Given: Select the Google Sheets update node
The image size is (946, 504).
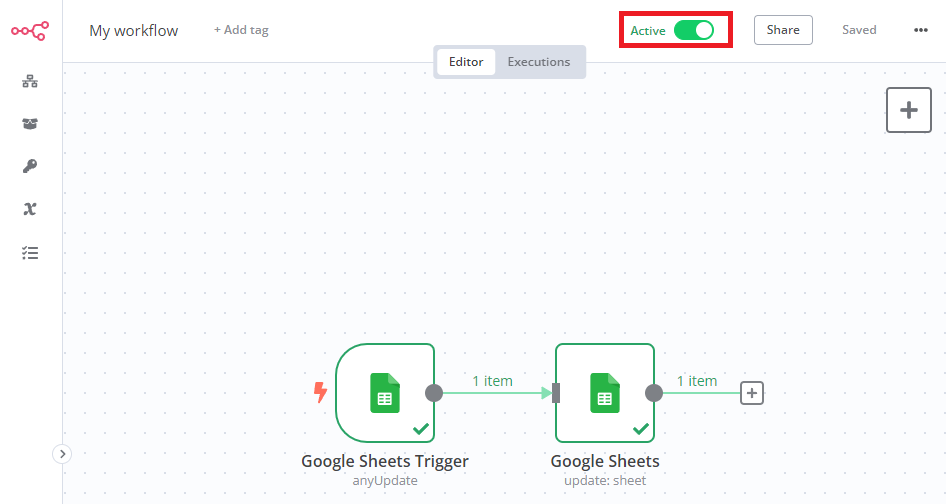Looking at the screenshot, I should pyautogui.click(x=605, y=393).
